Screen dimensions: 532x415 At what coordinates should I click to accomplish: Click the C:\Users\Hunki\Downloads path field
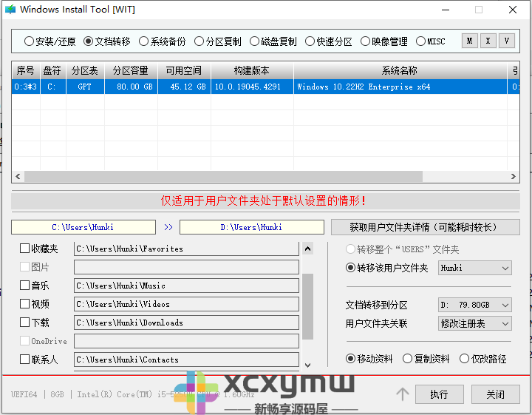point(186,323)
